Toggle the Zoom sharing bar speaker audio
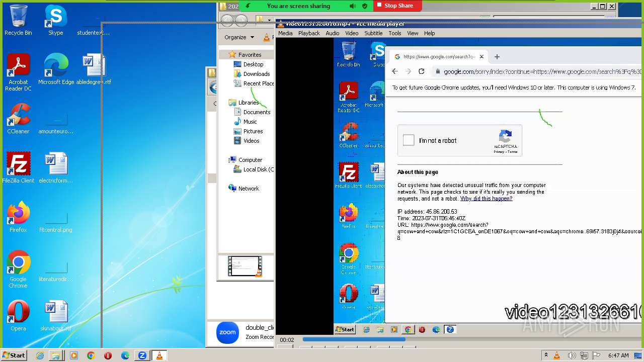The height and width of the screenshot is (362, 644). (353, 6)
